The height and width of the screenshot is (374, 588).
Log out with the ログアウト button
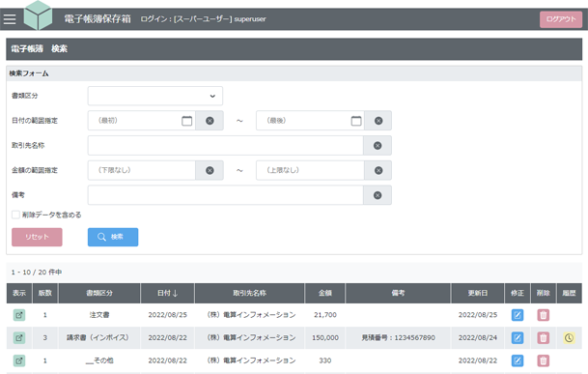(x=561, y=19)
